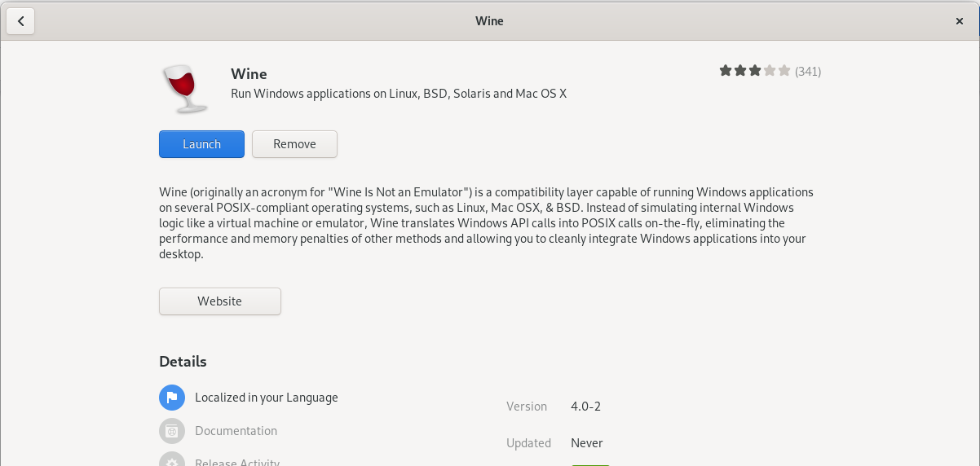Screen dimensions: 980x466
Task: Click the Wine title in header bar
Action: point(490,21)
